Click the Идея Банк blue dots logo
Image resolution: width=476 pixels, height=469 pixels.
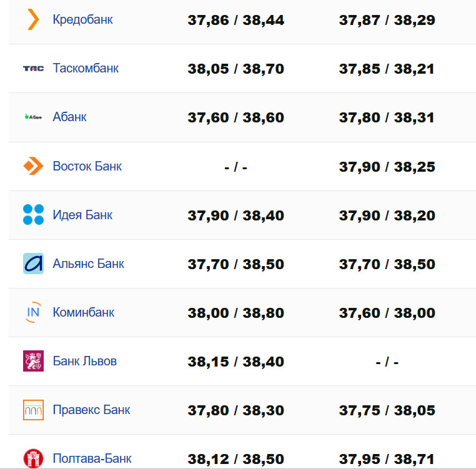coord(33,215)
